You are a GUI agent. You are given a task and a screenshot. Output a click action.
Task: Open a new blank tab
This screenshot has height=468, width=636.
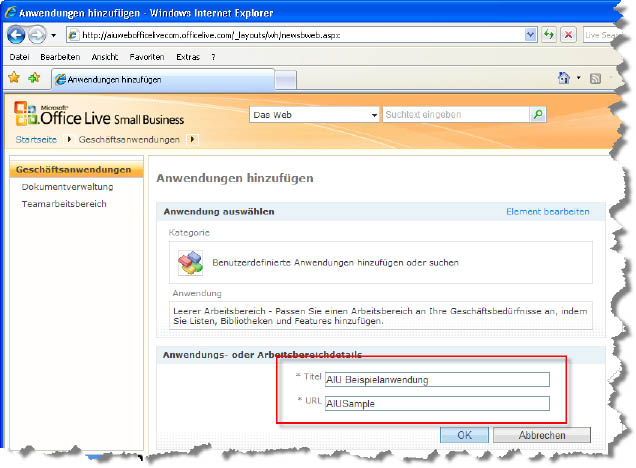[x=286, y=80]
